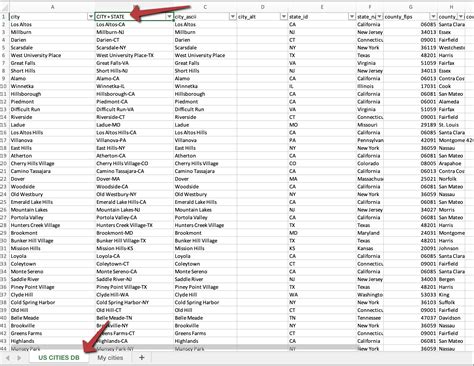The height and width of the screenshot is (366, 474).
Task: Select column E by its header
Action: pyautogui.click(x=322, y=7)
